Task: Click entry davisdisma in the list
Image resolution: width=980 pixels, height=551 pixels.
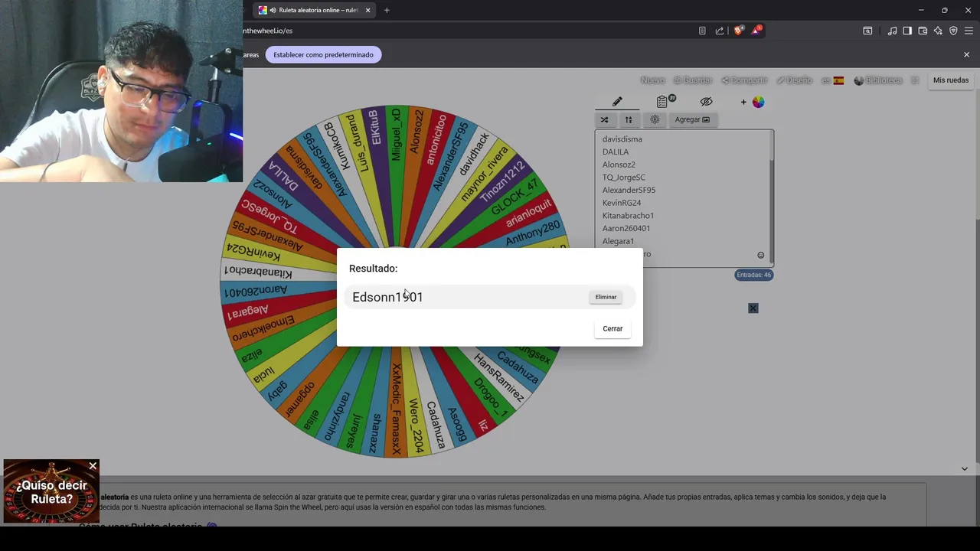Action: click(622, 139)
